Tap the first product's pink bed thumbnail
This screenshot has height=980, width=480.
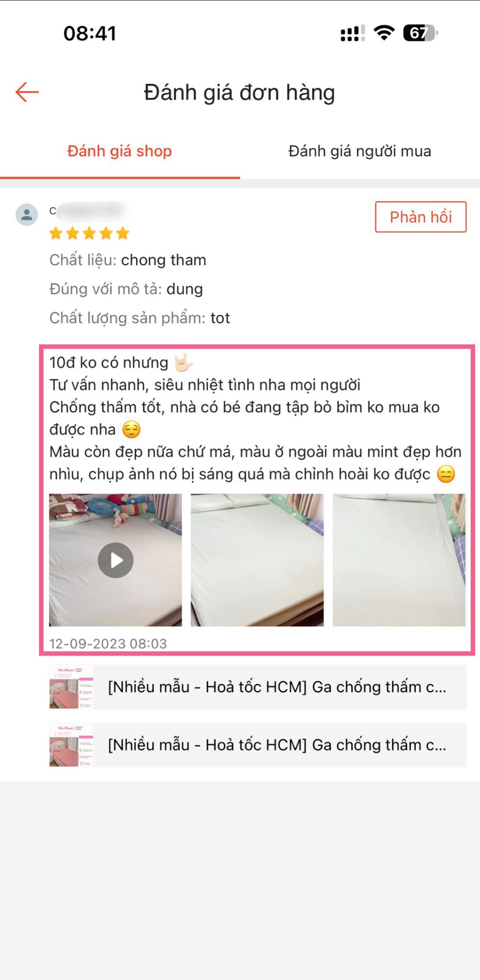click(x=71, y=687)
